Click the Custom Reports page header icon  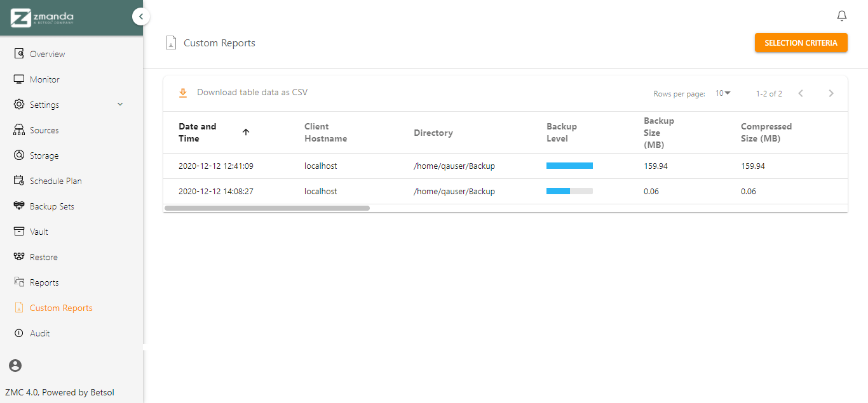coord(170,43)
